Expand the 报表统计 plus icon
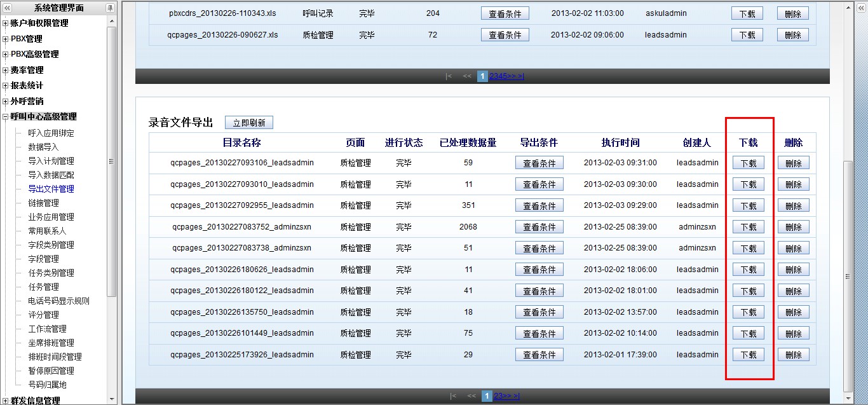The width and height of the screenshot is (868, 405). click(5, 86)
